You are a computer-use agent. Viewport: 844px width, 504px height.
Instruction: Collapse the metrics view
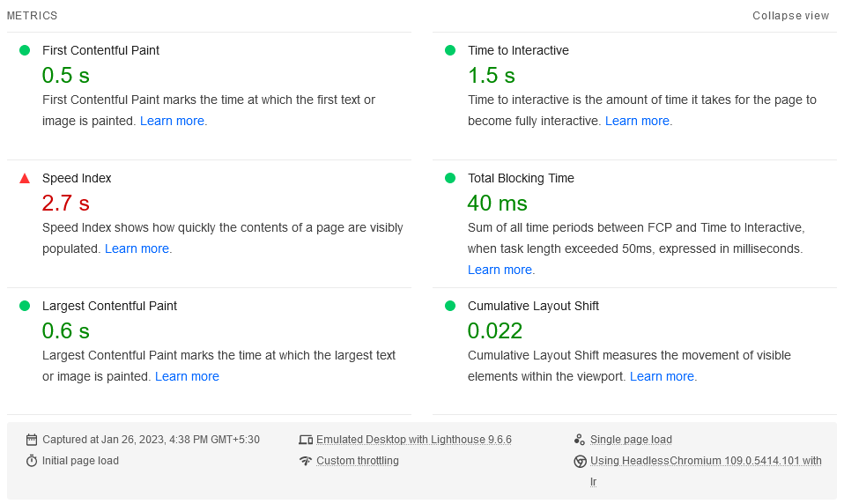(790, 16)
